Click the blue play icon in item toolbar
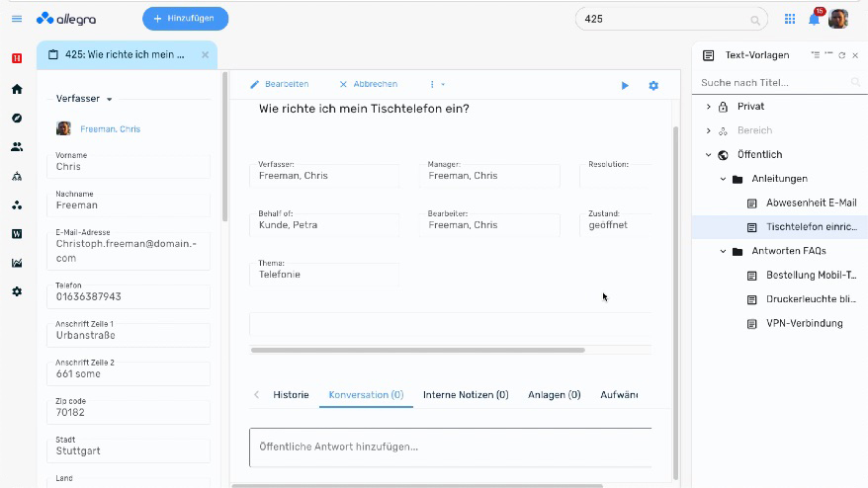The image size is (868, 488). click(625, 86)
